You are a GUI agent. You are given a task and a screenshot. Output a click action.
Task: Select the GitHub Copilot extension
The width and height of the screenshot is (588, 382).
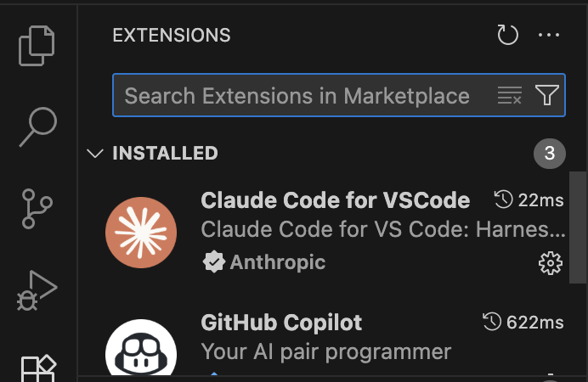(x=281, y=323)
